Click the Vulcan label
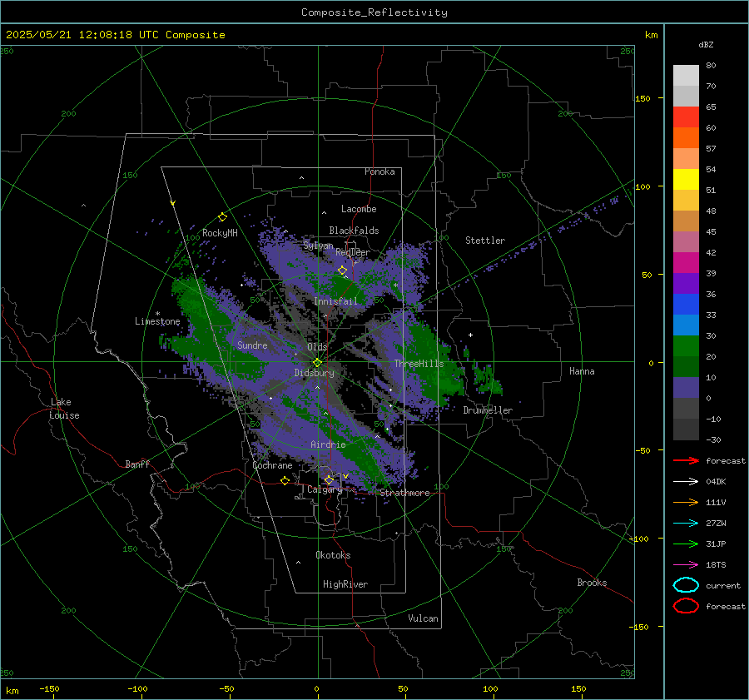Screen dimensions: 749x700 (x=424, y=618)
